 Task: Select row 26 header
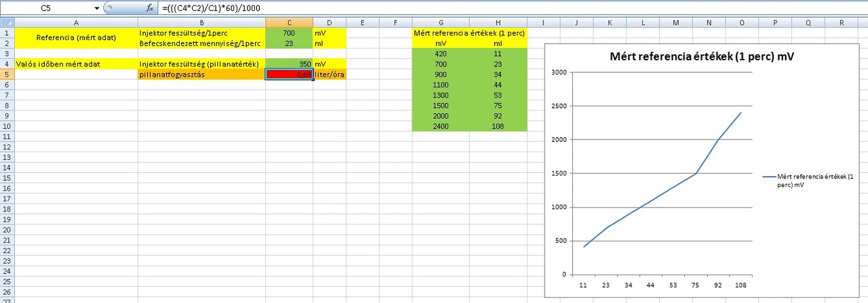point(7,293)
